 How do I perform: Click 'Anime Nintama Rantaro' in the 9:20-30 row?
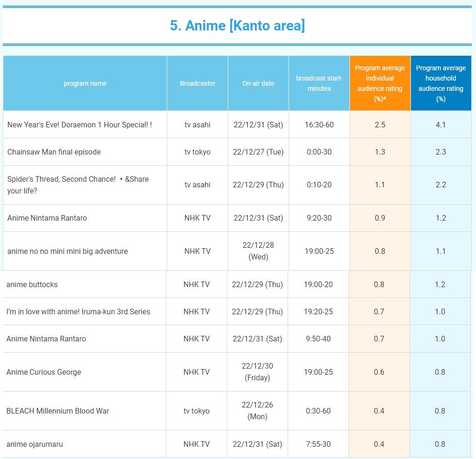tap(47, 218)
